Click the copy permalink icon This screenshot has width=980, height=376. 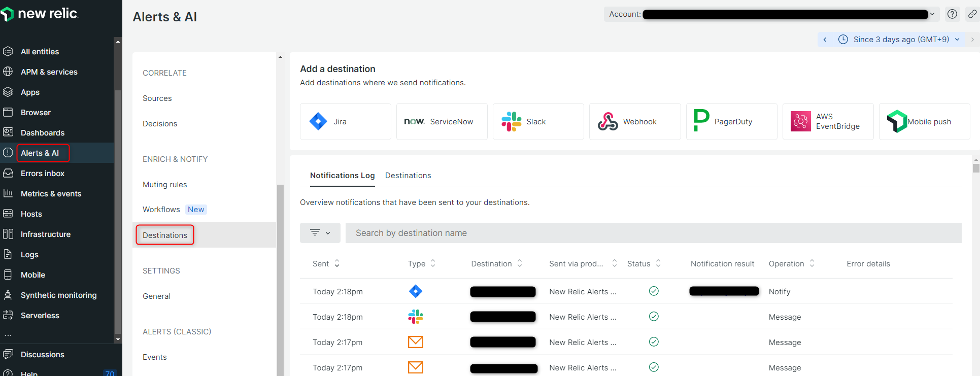pos(972,14)
